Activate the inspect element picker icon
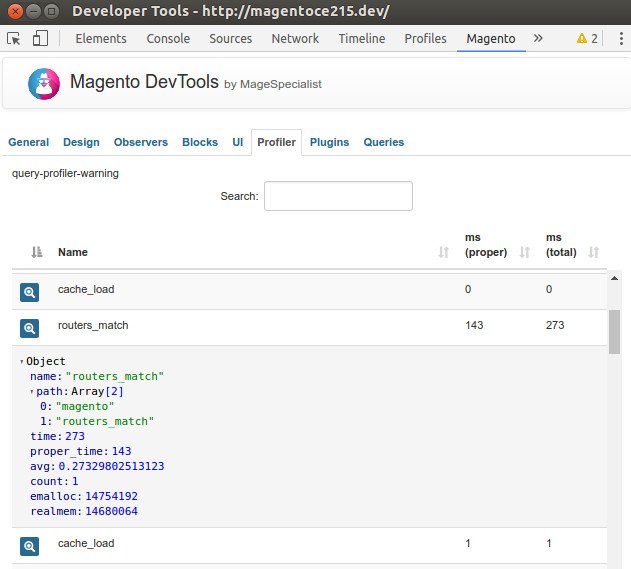 14,39
